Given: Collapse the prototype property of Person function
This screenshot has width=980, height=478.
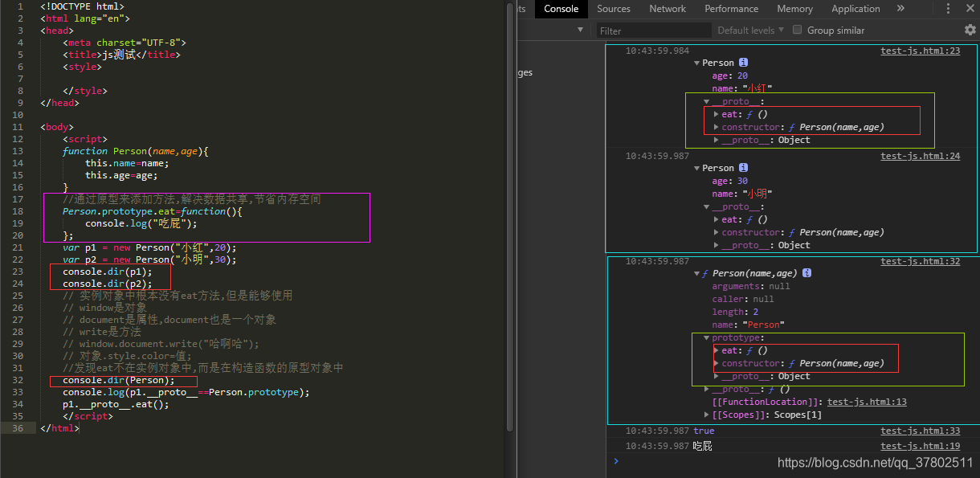Looking at the screenshot, I should (x=707, y=337).
